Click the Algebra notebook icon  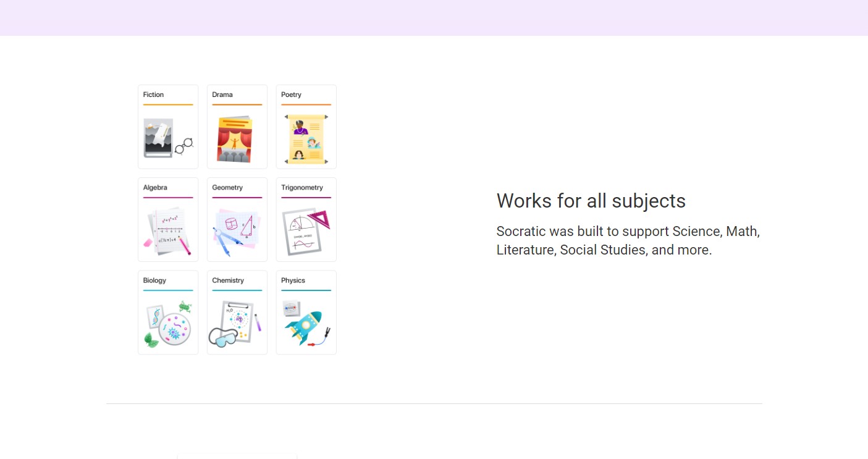[x=167, y=232]
